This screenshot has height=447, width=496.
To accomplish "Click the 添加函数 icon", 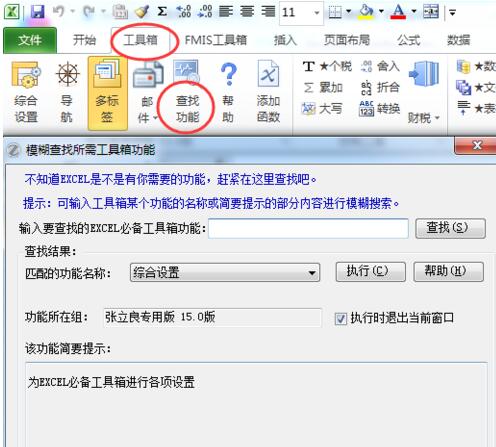I will 268,74.
